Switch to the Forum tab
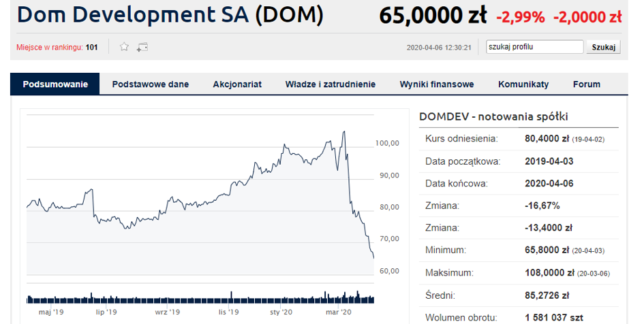This screenshot has height=324, width=644. (x=587, y=84)
